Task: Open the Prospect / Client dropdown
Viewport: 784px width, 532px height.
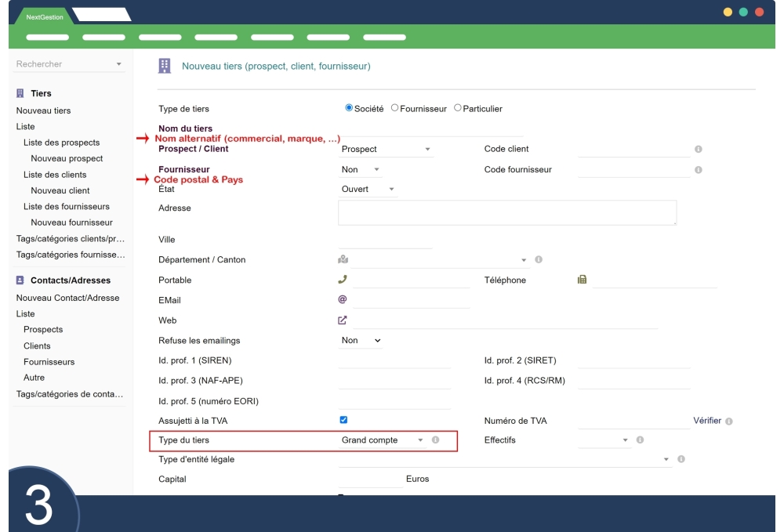Action: click(386, 149)
